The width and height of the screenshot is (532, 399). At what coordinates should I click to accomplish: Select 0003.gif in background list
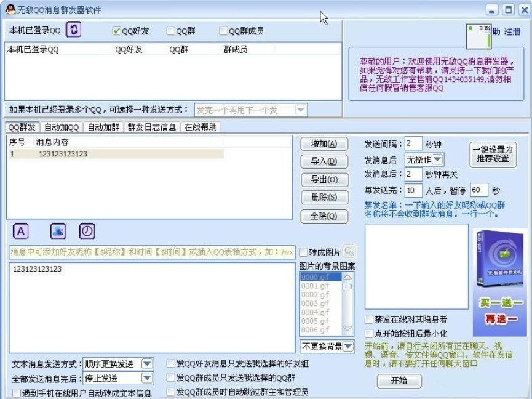pyautogui.click(x=320, y=304)
